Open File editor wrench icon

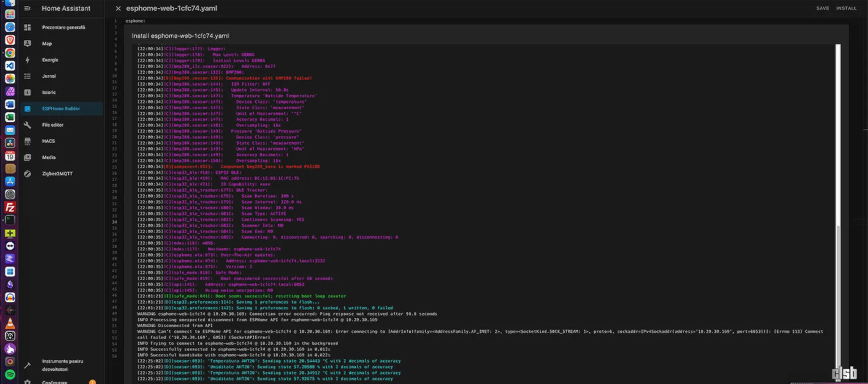(27, 125)
